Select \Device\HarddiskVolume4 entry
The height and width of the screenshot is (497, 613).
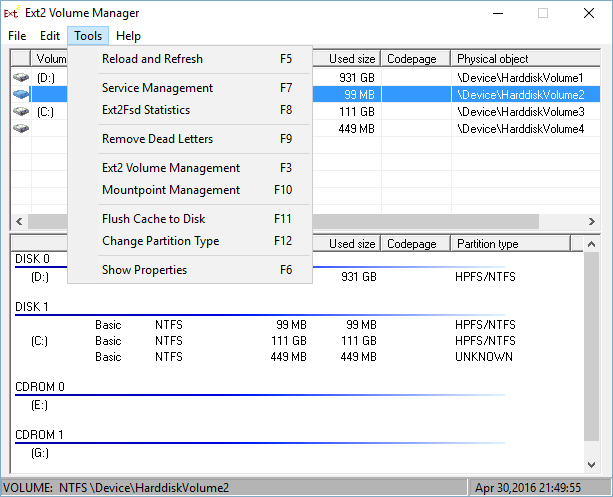[x=521, y=129]
